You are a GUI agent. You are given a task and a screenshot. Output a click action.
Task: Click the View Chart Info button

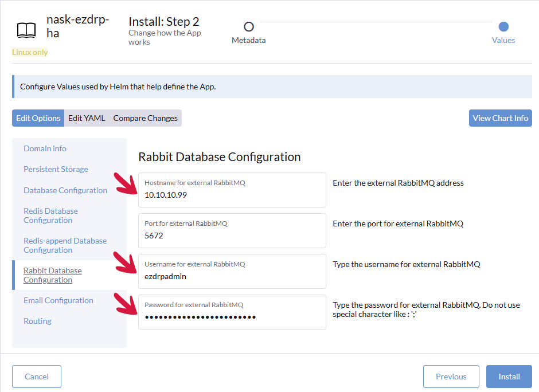[500, 118]
